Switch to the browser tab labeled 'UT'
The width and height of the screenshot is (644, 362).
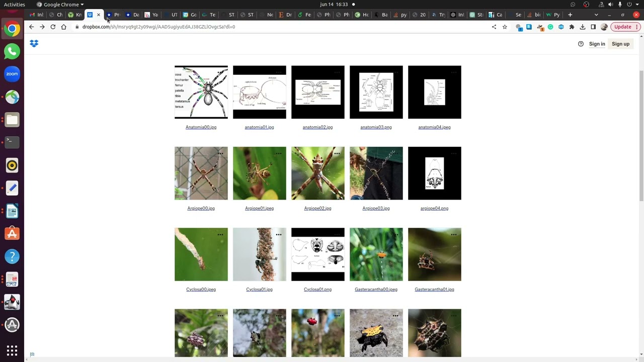171,15
